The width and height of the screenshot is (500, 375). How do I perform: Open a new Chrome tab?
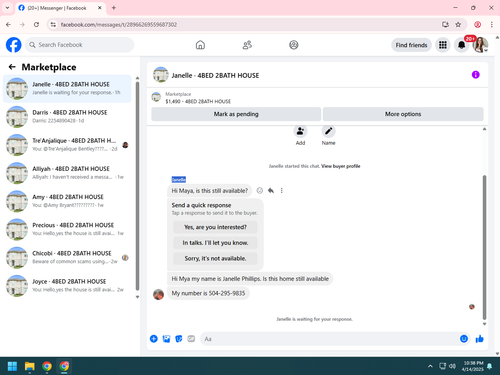click(114, 8)
